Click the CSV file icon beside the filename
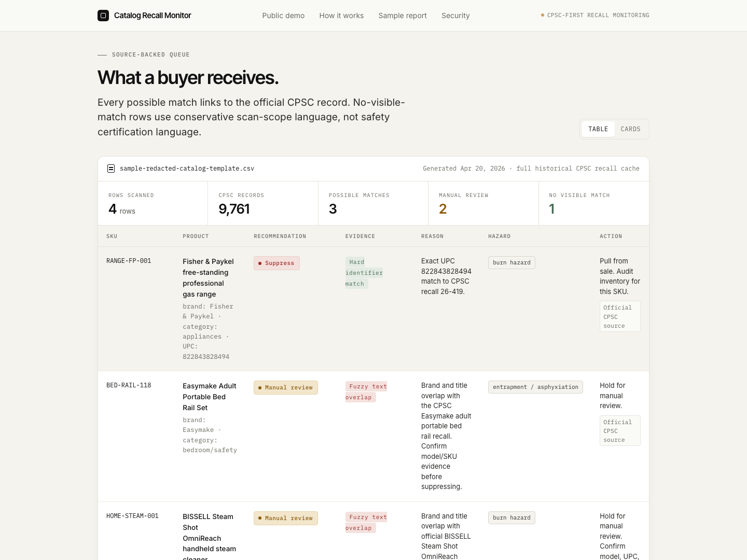 point(111,169)
